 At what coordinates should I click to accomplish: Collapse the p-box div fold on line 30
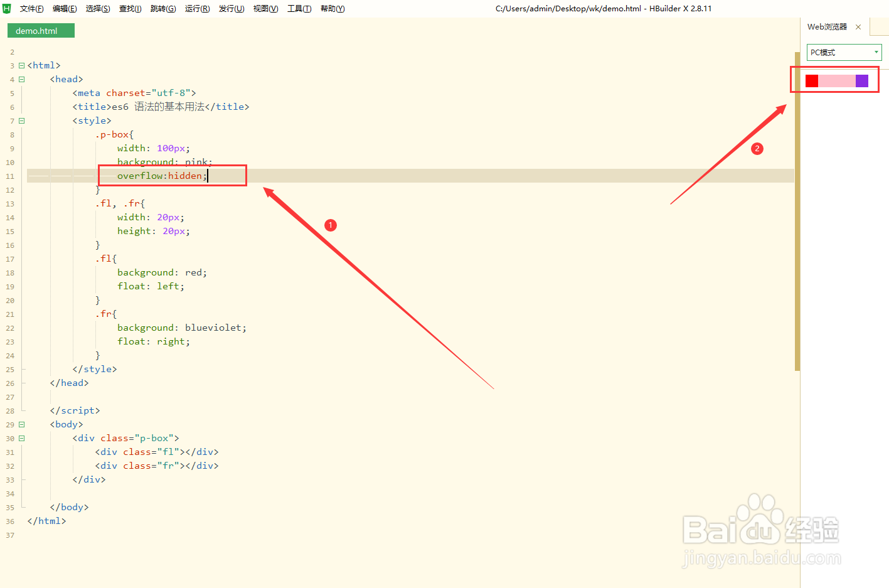point(21,438)
